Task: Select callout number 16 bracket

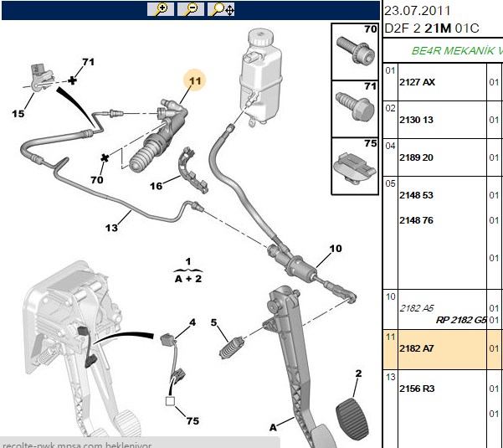Action: [x=157, y=186]
